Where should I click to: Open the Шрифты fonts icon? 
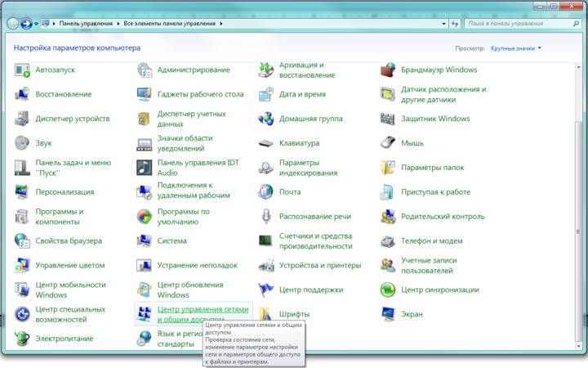coord(266,314)
